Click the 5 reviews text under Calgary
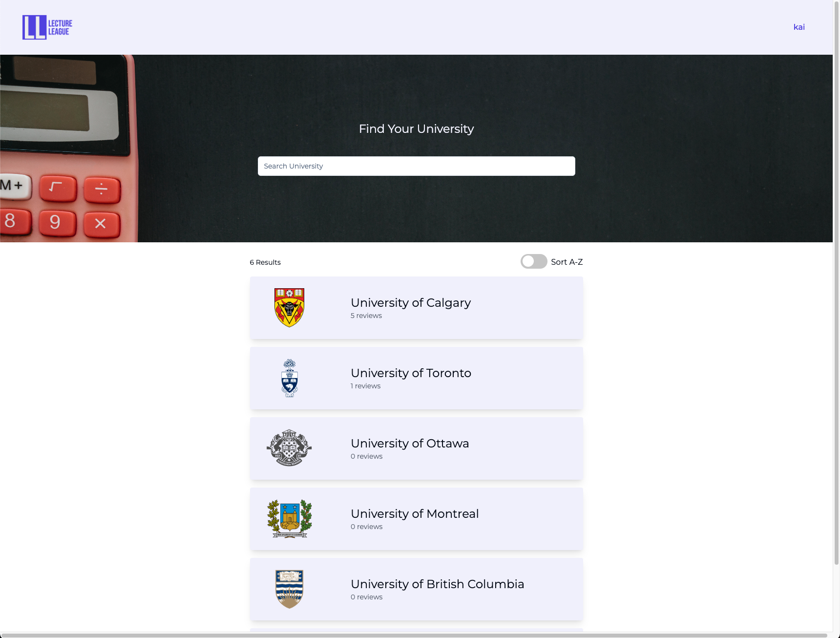 366,316
